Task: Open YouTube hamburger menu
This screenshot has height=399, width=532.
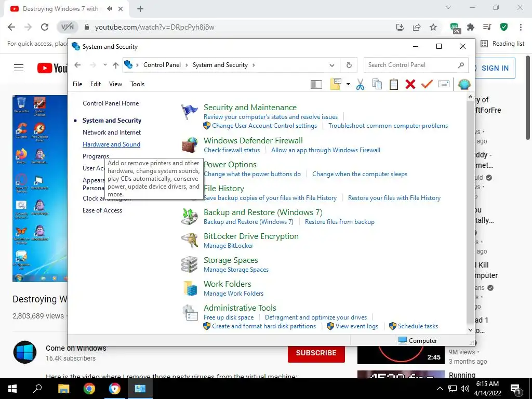Action: (x=19, y=68)
